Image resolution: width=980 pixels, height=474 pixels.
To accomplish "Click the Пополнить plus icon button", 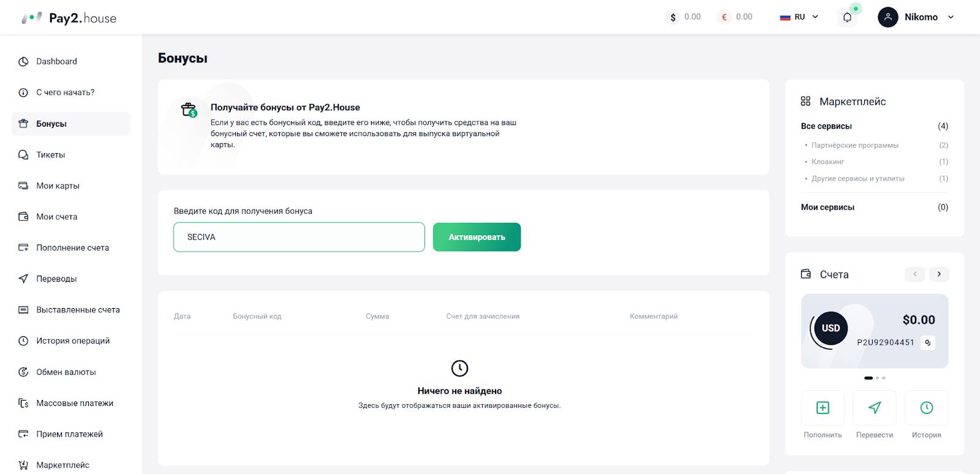I will 823,408.
